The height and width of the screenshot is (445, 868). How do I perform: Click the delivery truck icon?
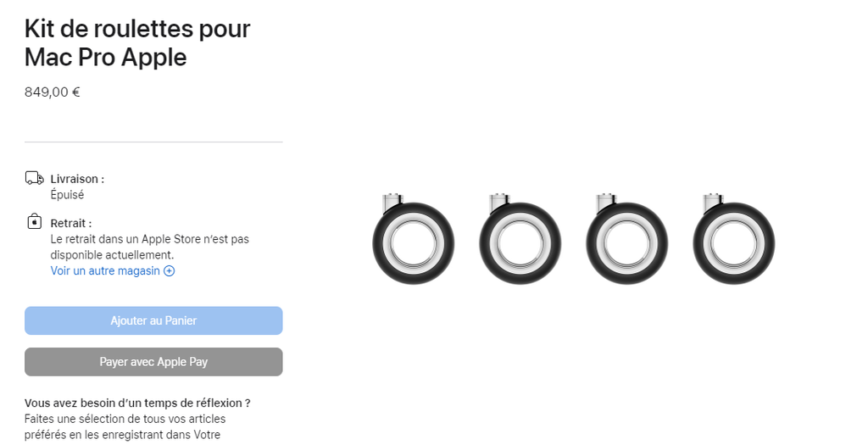[34, 178]
